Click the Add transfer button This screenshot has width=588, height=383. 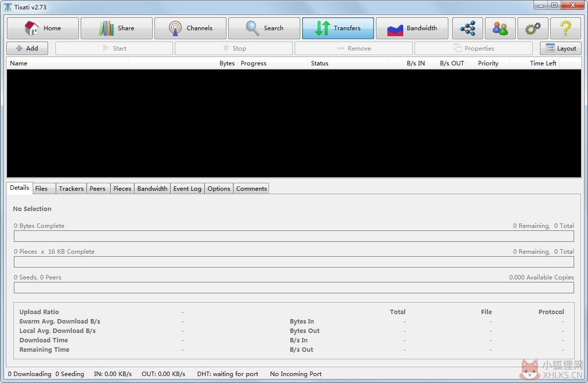[27, 49]
